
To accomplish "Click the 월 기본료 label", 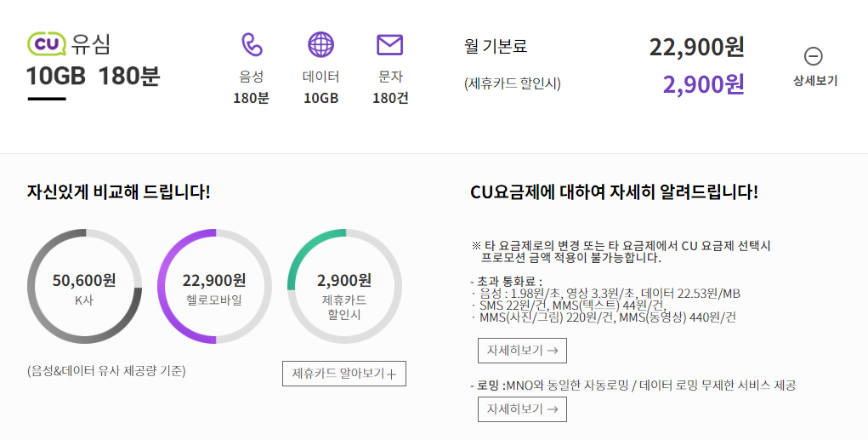I will pos(496,46).
